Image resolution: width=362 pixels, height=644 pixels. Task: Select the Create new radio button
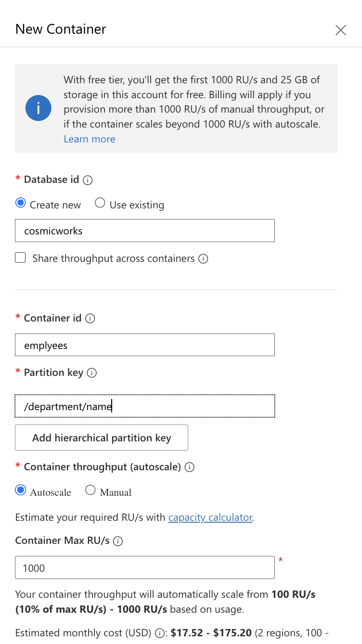coord(20,203)
